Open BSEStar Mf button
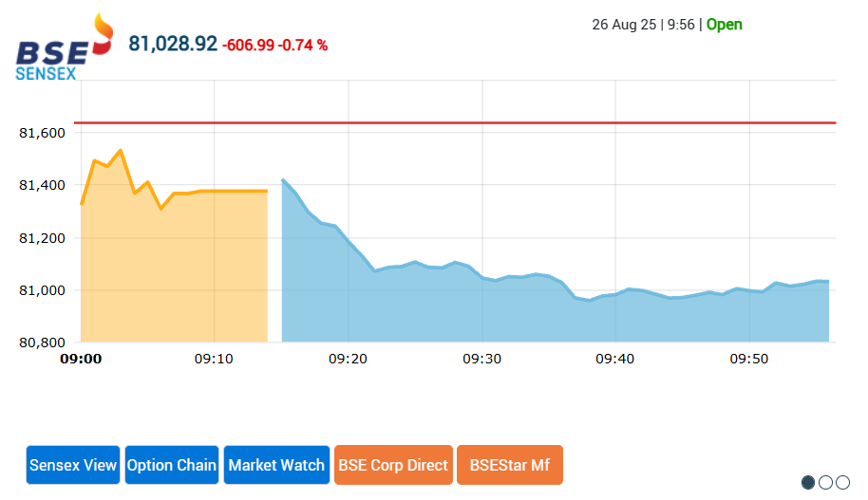This screenshot has height=500, width=868. pyautogui.click(x=510, y=465)
